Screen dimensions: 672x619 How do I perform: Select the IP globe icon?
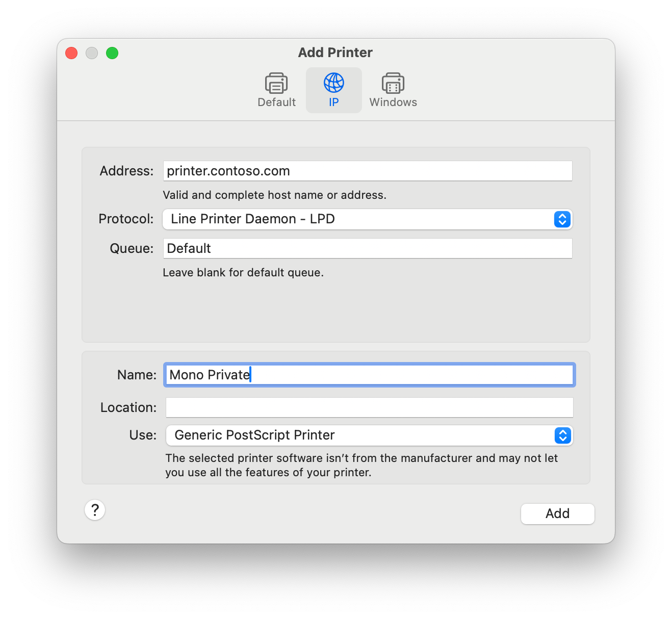click(x=334, y=83)
